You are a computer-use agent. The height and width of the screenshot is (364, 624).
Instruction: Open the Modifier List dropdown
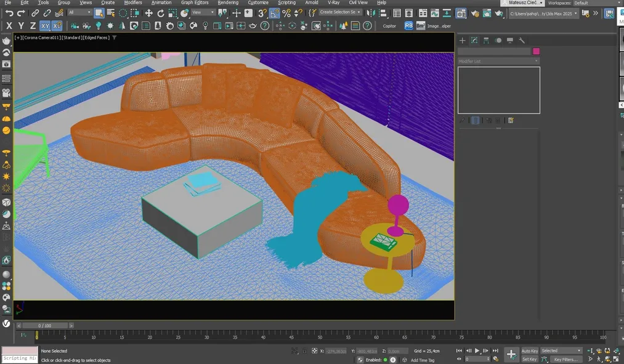click(499, 60)
